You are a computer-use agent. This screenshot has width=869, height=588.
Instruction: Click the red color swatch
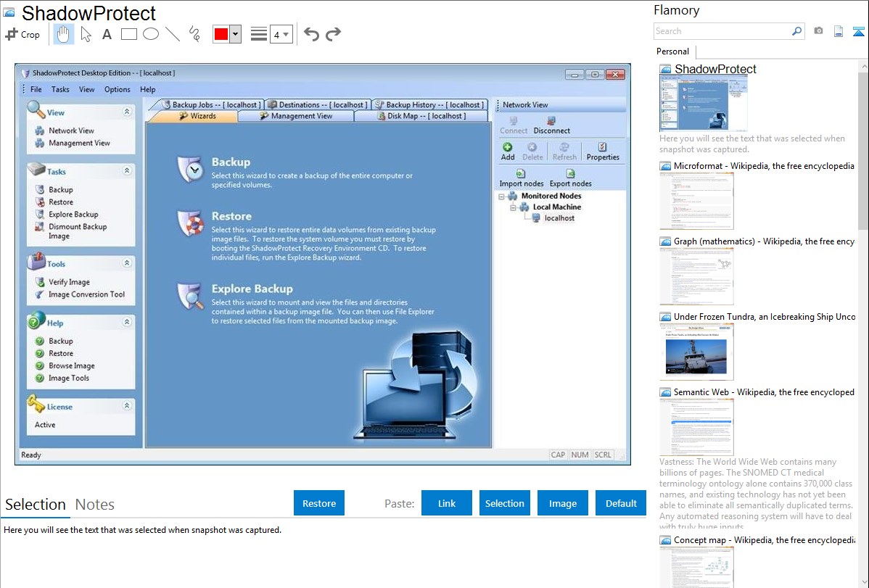click(221, 34)
